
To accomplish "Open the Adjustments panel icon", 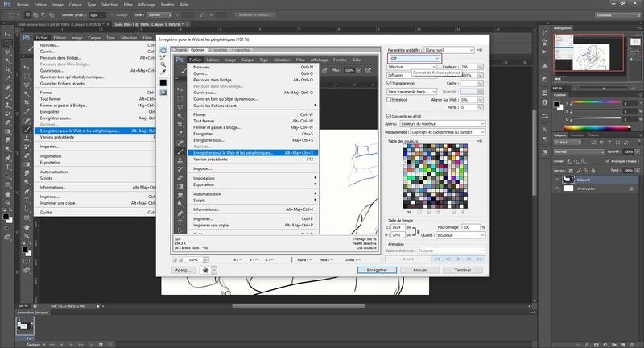I will point(545,79).
